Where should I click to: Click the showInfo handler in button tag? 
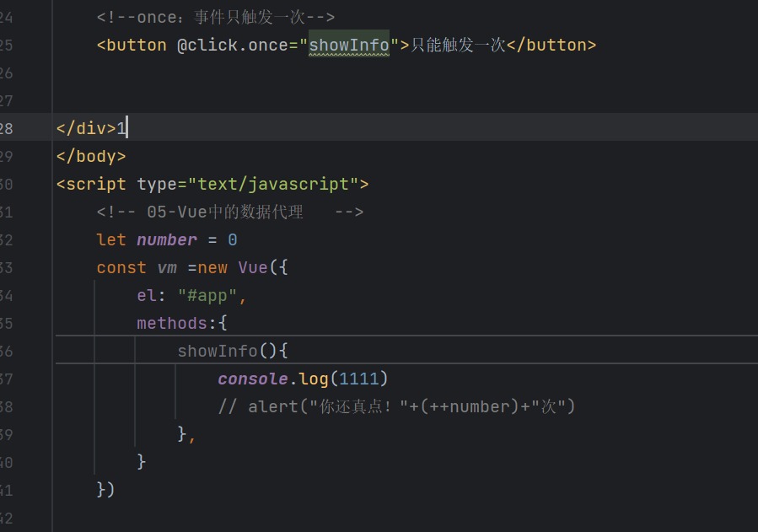click(349, 45)
